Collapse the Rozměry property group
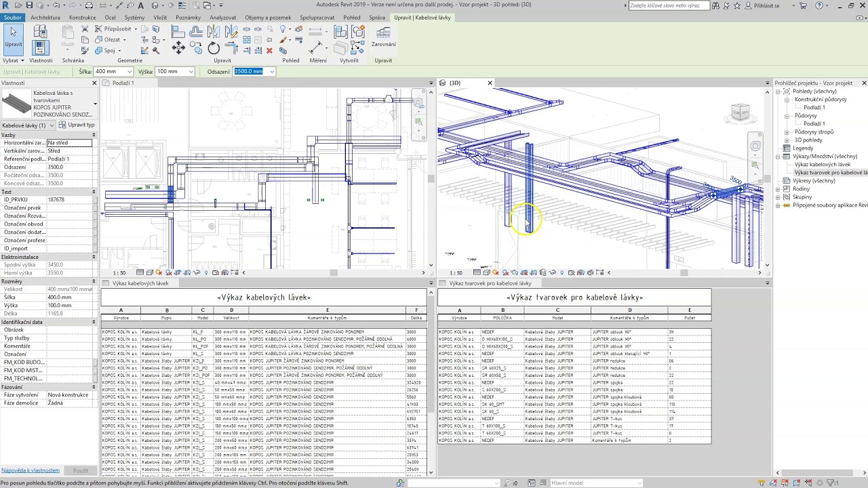This screenshot has width=868, height=488. (x=94, y=281)
